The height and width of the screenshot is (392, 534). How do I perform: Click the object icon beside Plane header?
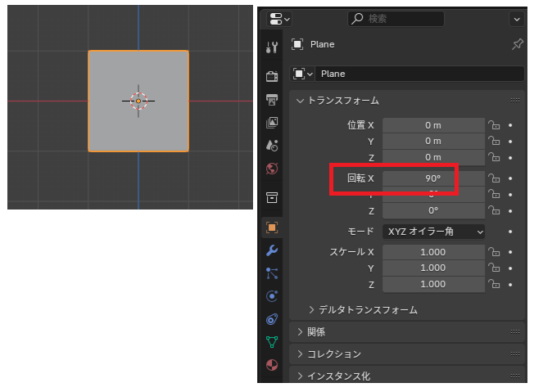click(x=297, y=44)
